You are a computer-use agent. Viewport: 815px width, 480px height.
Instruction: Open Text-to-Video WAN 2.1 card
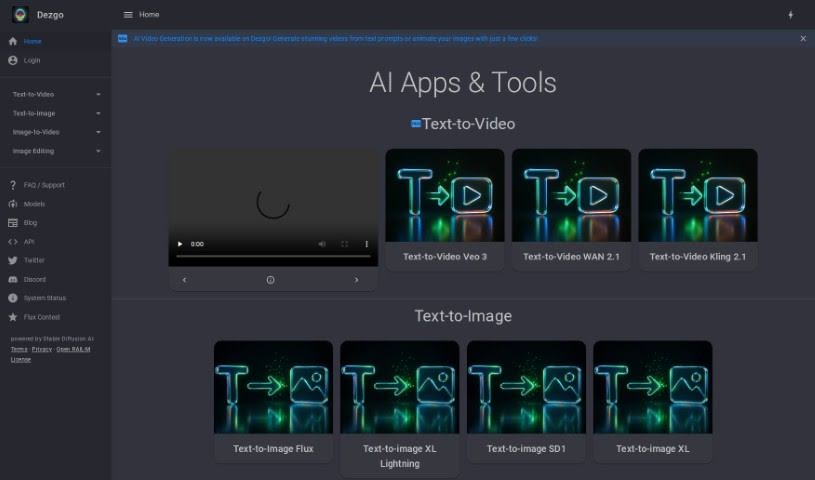point(571,209)
